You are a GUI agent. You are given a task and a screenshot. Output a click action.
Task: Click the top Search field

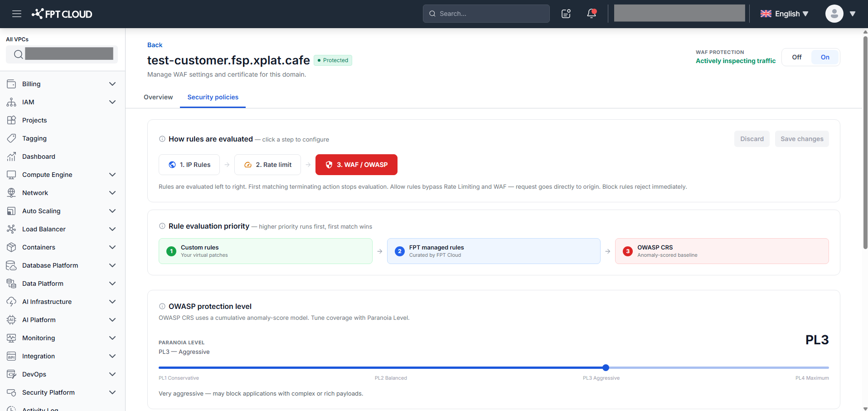[x=486, y=14]
